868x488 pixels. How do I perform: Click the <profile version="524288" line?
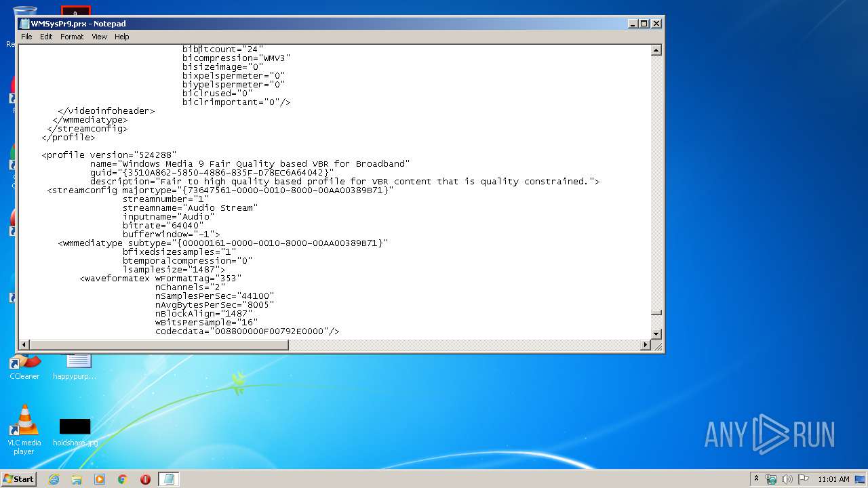tap(109, 155)
